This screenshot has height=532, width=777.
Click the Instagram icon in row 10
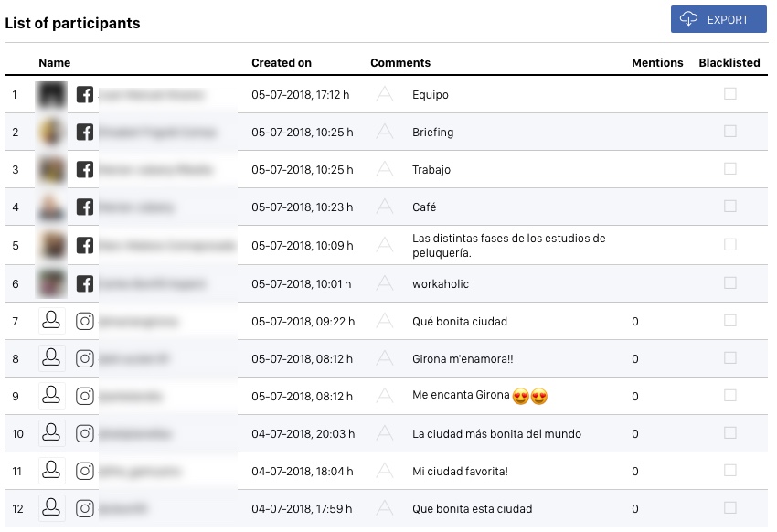(85, 433)
